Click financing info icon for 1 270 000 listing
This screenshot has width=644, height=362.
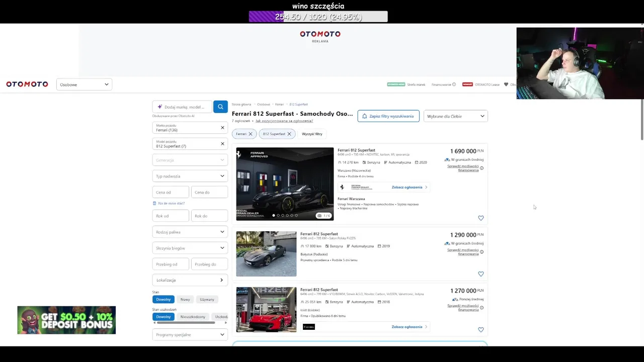(x=481, y=308)
